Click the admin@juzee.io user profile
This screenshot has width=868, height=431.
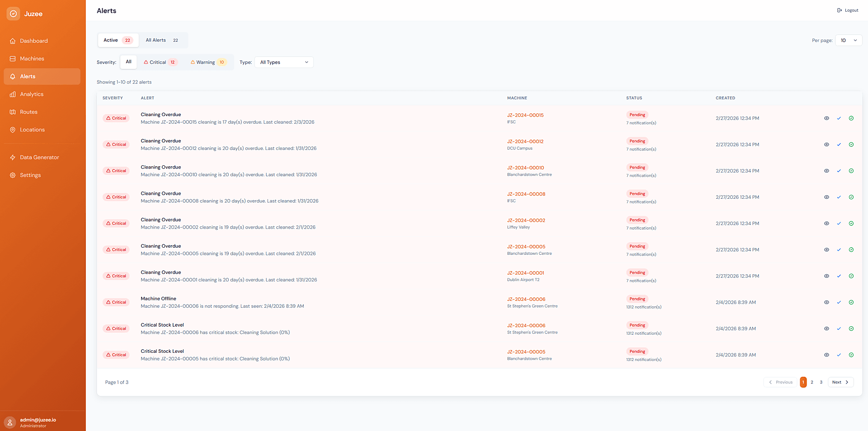coord(38,422)
